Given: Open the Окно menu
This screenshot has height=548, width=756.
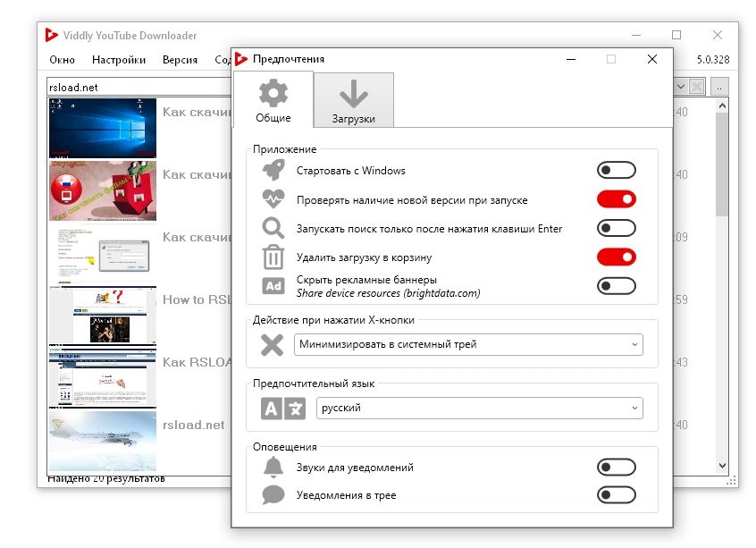Looking at the screenshot, I should (63, 60).
